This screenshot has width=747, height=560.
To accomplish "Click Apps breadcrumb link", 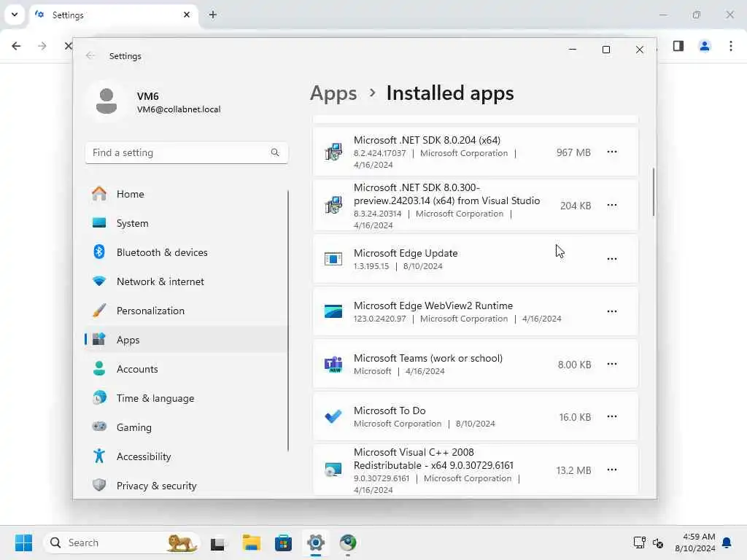I will pos(333,93).
